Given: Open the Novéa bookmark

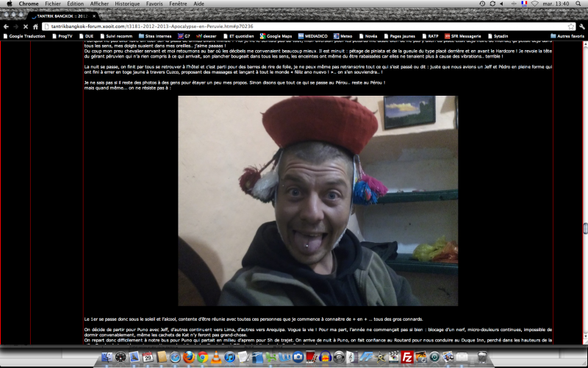Looking at the screenshot, I should pos(368,36).
